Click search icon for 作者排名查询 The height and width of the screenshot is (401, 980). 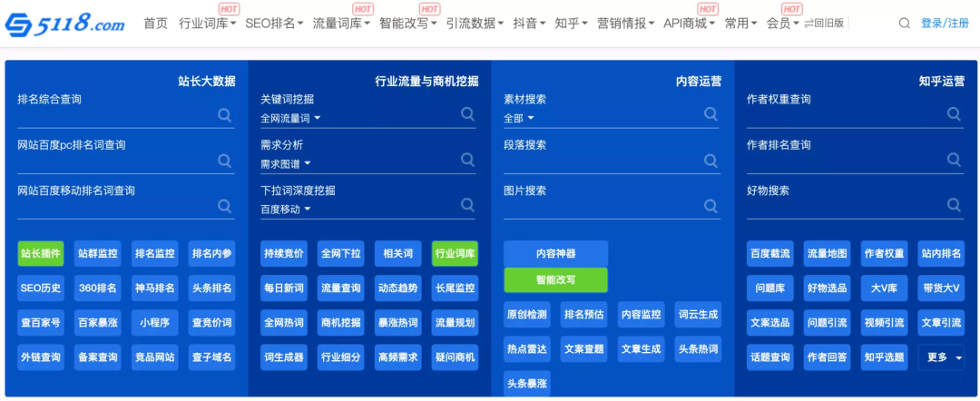click(x=954, y=160)
